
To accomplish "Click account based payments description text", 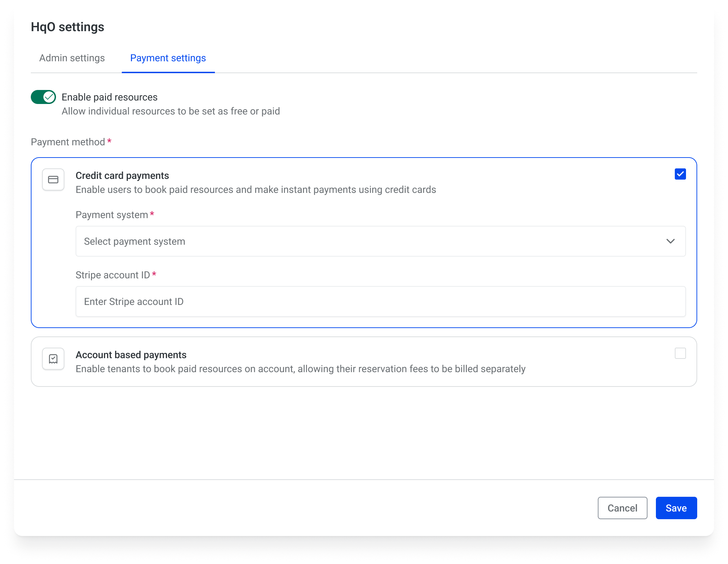I will pyautogui.click(x=300, y=369).
